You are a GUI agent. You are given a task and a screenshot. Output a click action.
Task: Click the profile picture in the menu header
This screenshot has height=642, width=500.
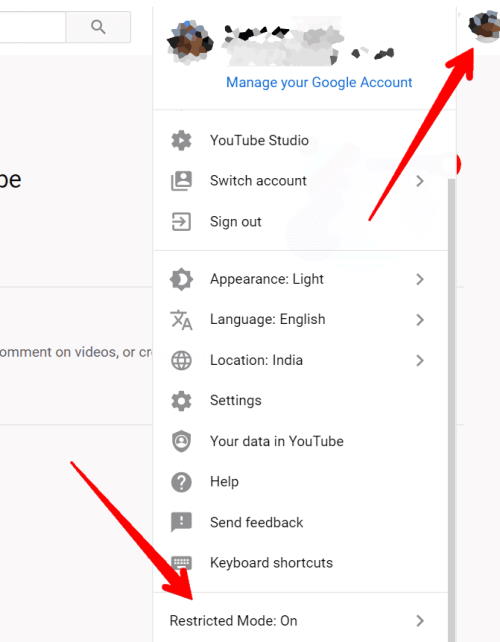click(190, 42)
